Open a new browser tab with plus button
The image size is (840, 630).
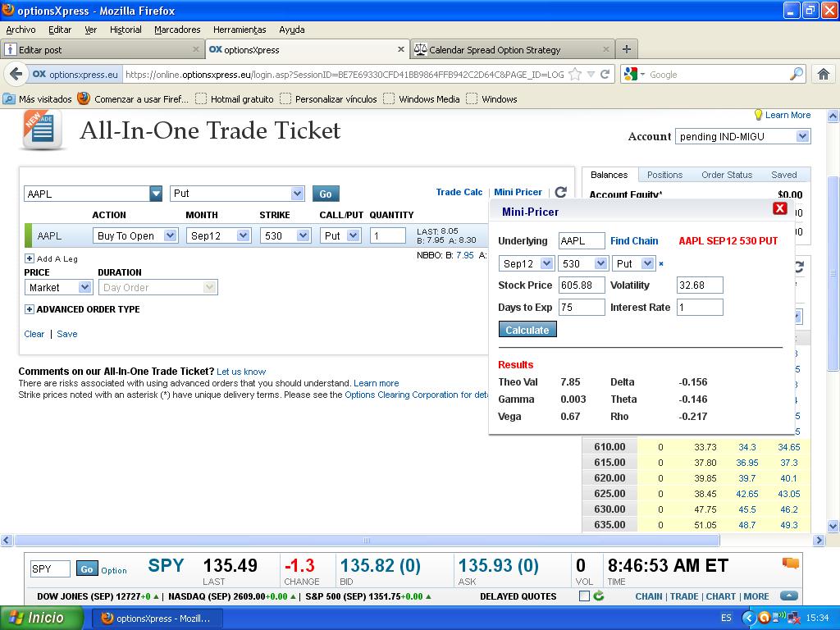626,49
